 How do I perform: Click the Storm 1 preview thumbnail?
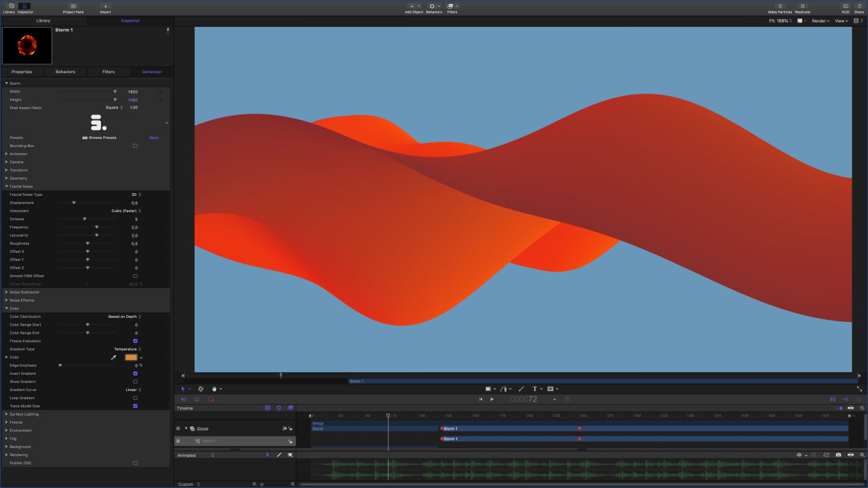pos(27,46)
